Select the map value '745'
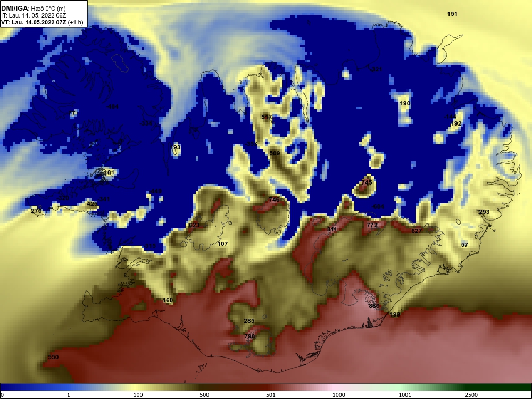 point(367,182)
